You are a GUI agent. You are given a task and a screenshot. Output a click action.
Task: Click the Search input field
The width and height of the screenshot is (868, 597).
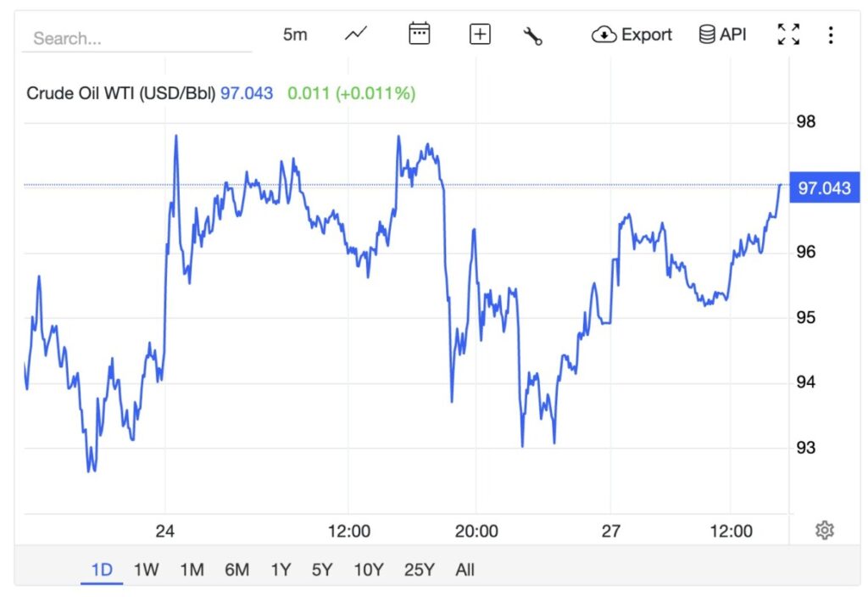[x=136, y=39]
